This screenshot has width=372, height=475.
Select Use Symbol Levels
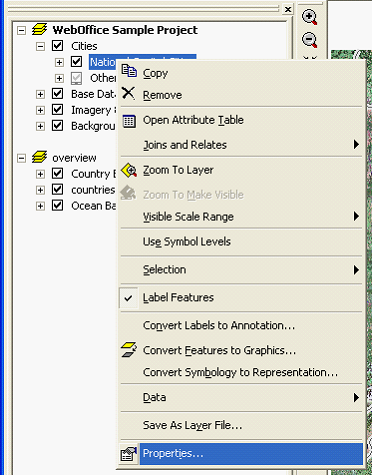point(241,242)
